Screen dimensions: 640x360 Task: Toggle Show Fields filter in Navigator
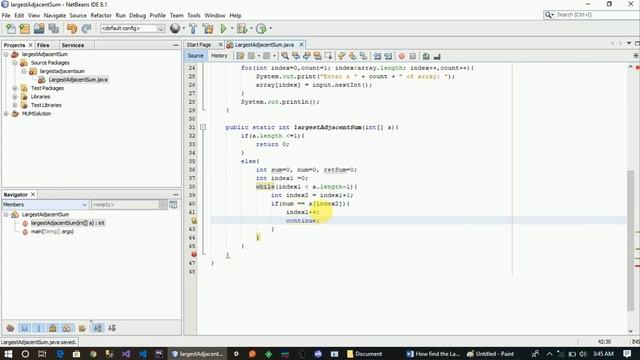pyautogui.click(x=24, y=328)
